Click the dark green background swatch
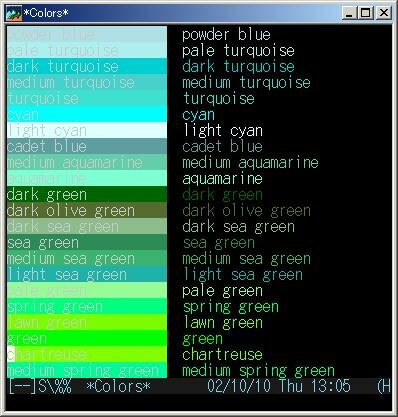 (x=87, y=194)
